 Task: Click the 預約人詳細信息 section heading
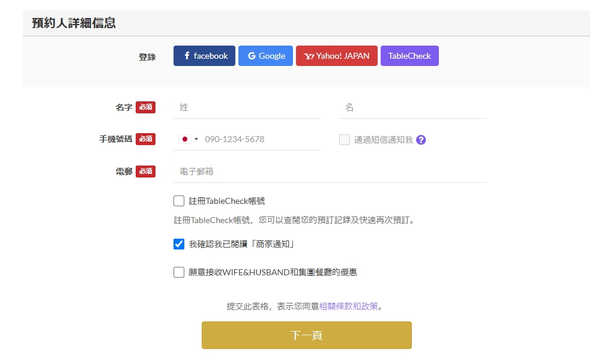pos(74,23)
